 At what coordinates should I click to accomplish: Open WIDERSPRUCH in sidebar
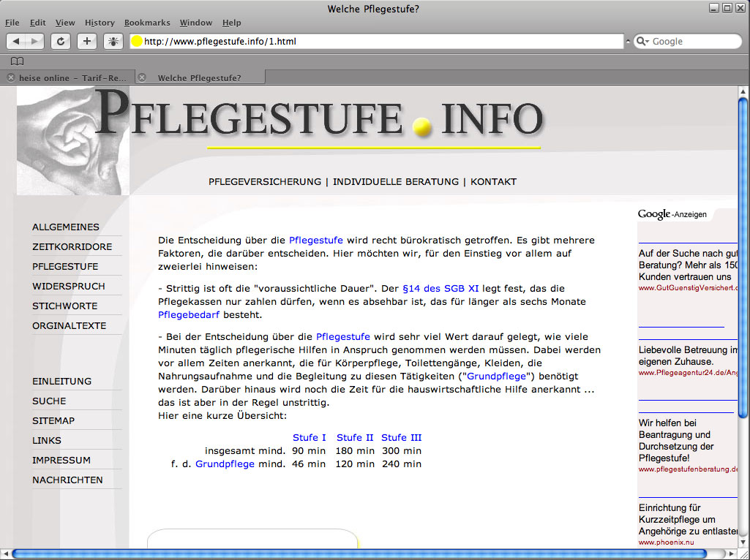68,286
